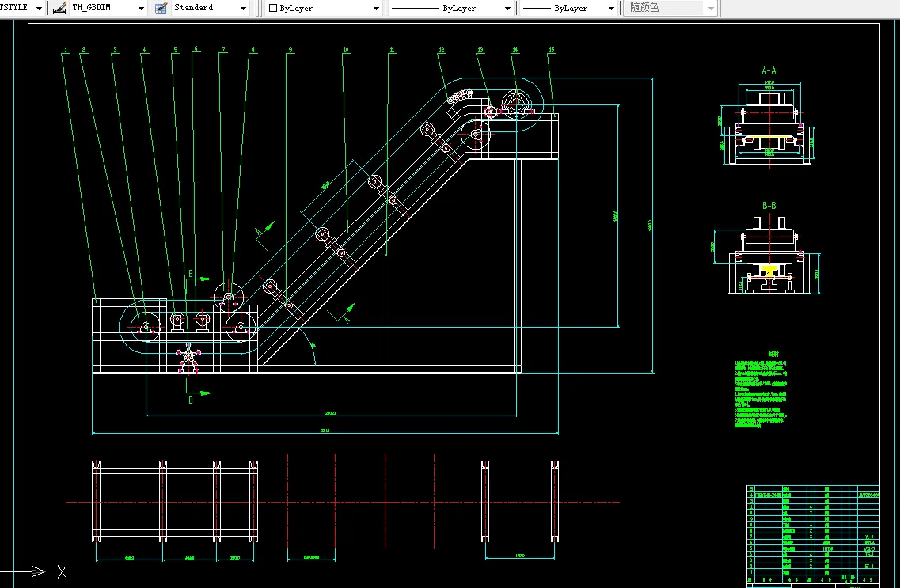Expand the TH_GBDIM dimension style dropdown
This screenshot has width=900, height=588.
click(x=141, y=8)
